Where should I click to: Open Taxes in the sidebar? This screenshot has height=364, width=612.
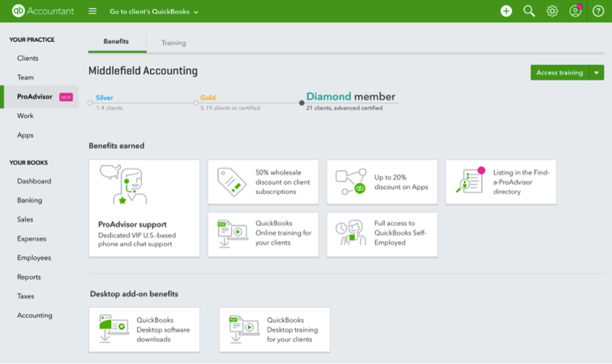click(25, 296)
